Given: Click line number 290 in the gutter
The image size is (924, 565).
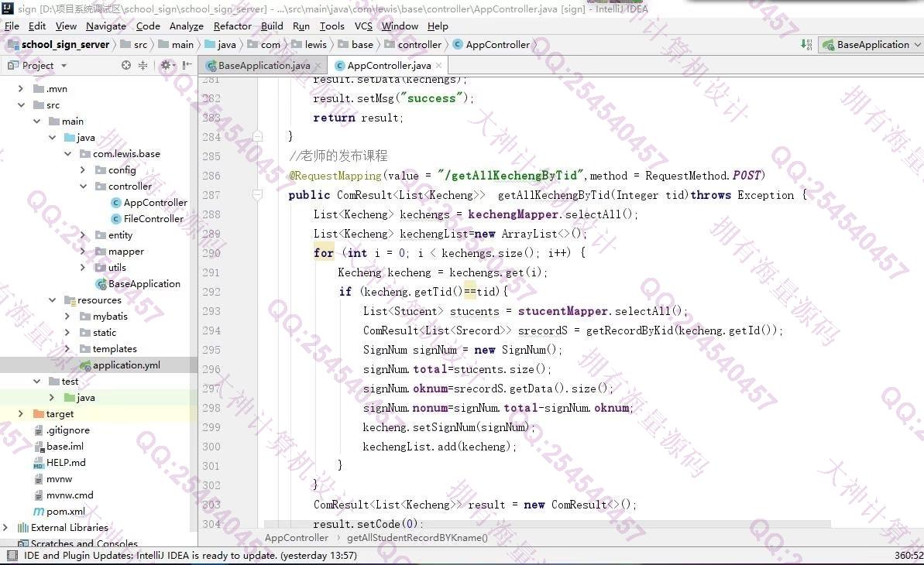Looking at the screenshot, I should pos(211,253).
